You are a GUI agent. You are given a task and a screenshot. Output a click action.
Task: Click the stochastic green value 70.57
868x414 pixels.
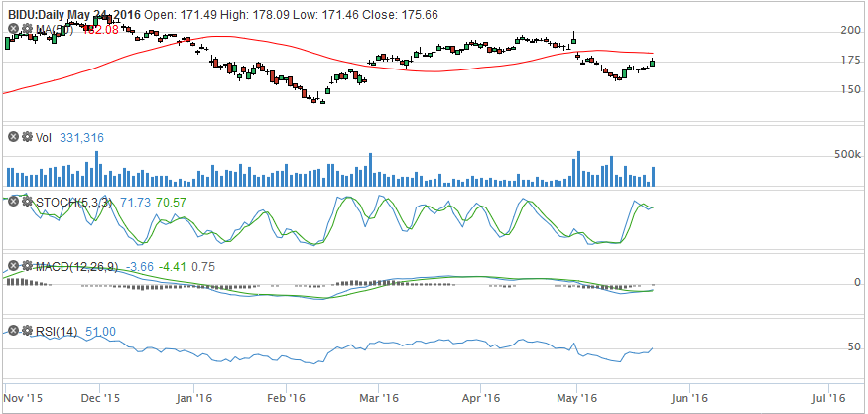(x=171, y=203)
